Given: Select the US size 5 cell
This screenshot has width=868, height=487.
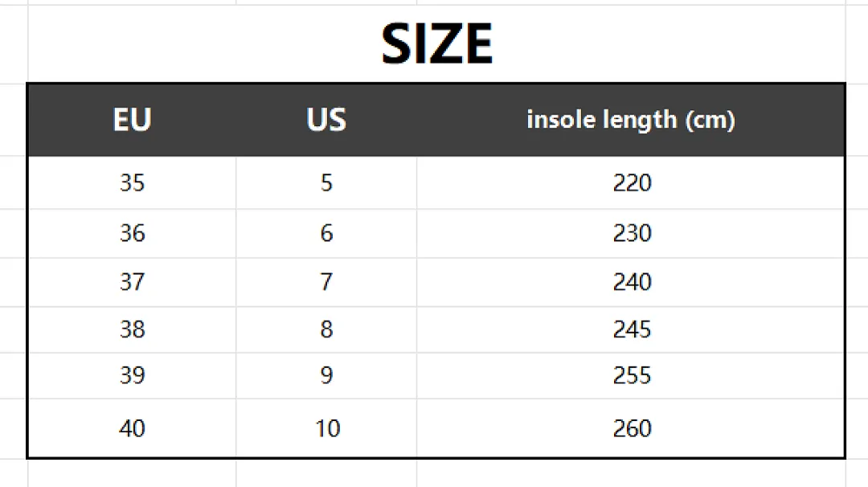Looking at the screenshot, I should click(x=326, y=182).
